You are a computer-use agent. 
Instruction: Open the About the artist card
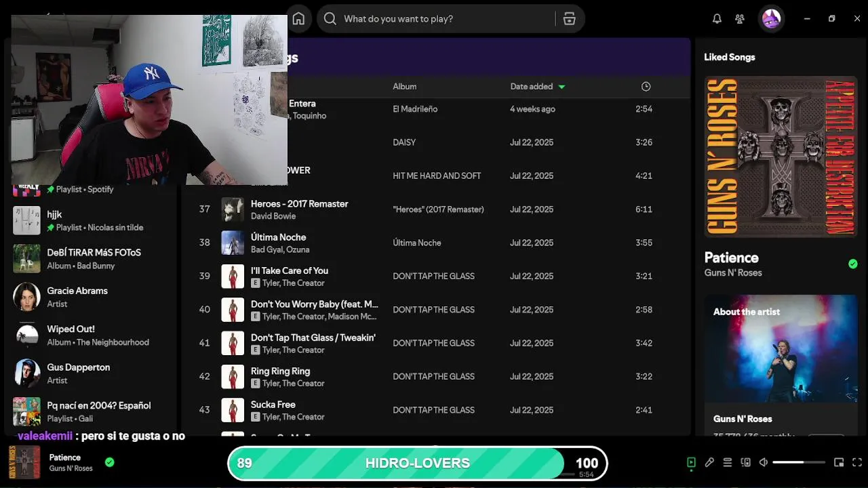click(781, 366)
